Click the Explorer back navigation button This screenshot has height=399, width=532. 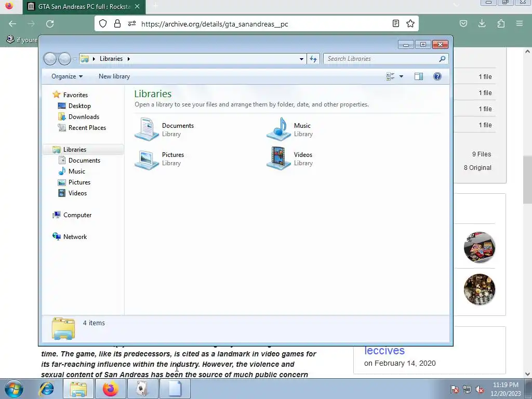coord(50,59)
